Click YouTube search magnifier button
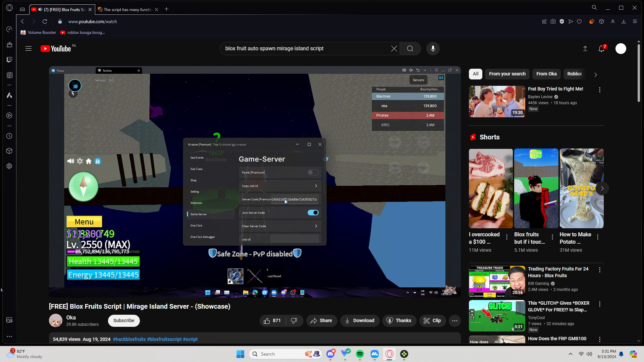 coord(410,49)
